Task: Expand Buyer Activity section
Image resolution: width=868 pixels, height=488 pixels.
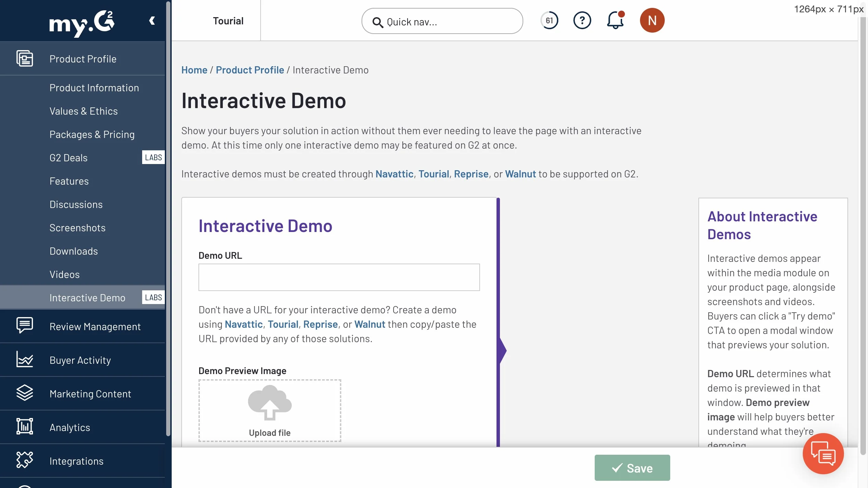Action: tap(82, 360)
